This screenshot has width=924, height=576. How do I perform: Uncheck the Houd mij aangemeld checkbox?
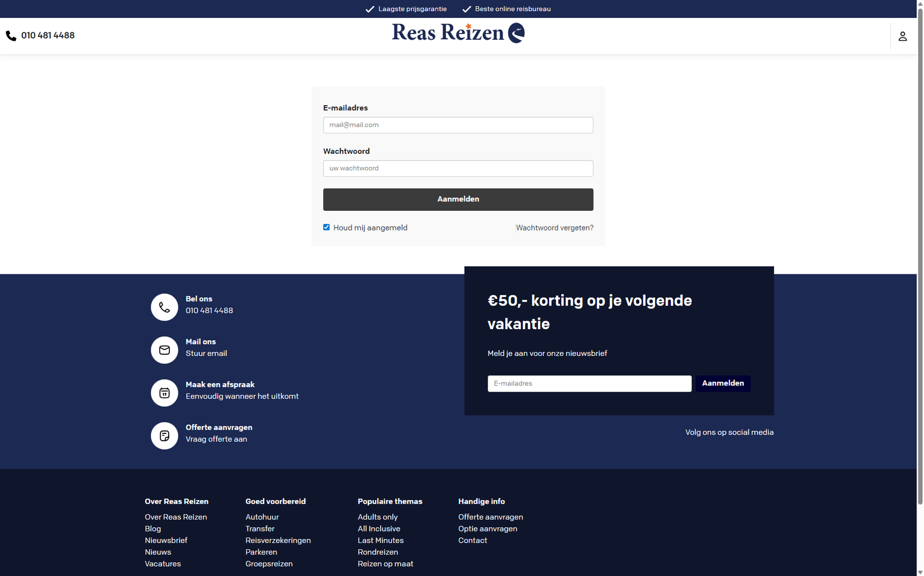(x=327, y=228)
